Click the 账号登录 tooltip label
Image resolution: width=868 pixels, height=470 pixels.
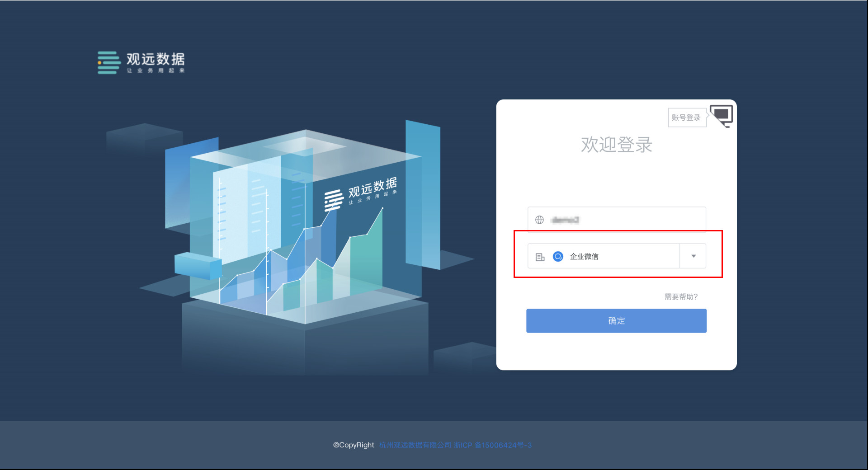686,117
